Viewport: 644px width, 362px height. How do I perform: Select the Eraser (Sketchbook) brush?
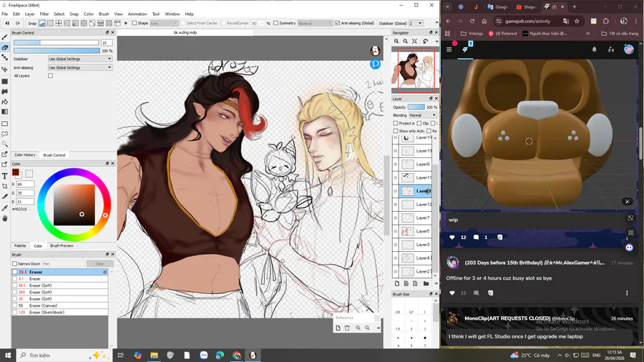click(60, 313)
